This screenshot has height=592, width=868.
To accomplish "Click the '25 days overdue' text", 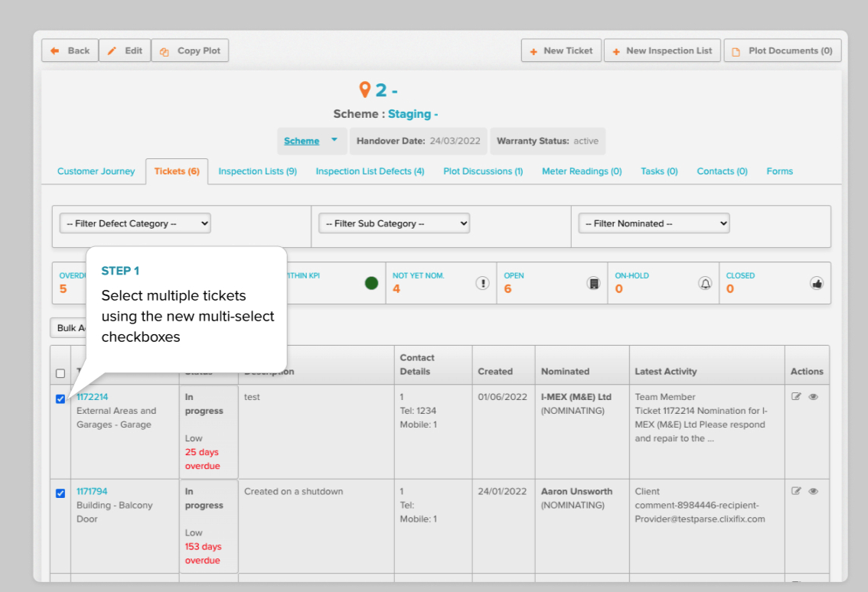I will coord(203,459).
